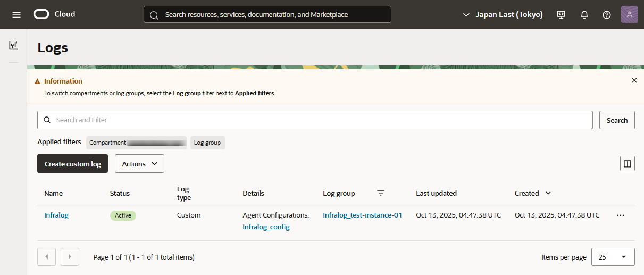Focus the Search and Filter field
Screen dimensions: 644x275
[x=319, y=120]
